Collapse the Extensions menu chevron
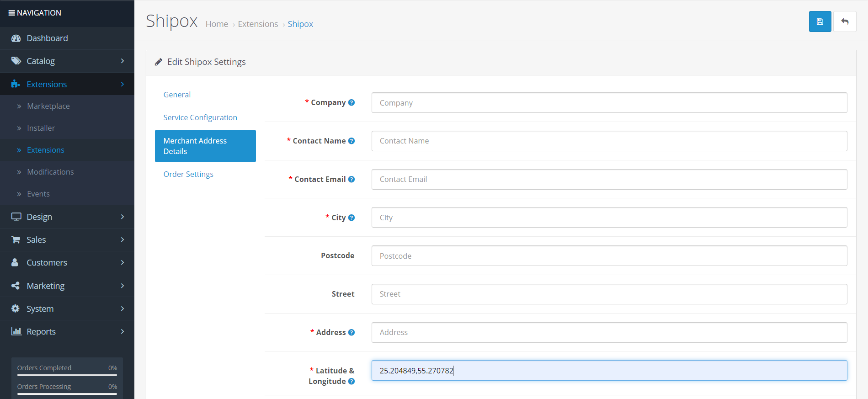 (122, 84)
